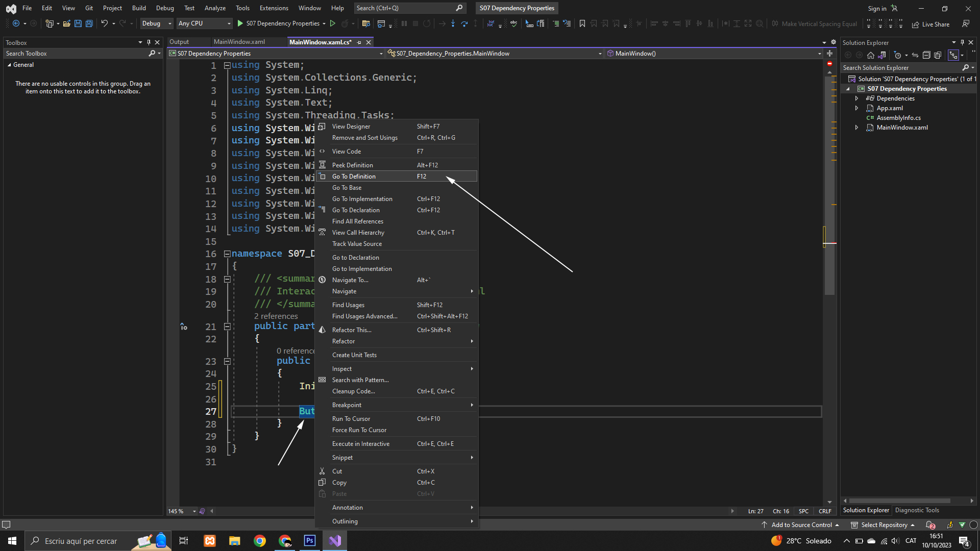Viewport: 980px width, 551px height.
Task: Open the Any CPU platform dropdown
Action: (204, 23)
